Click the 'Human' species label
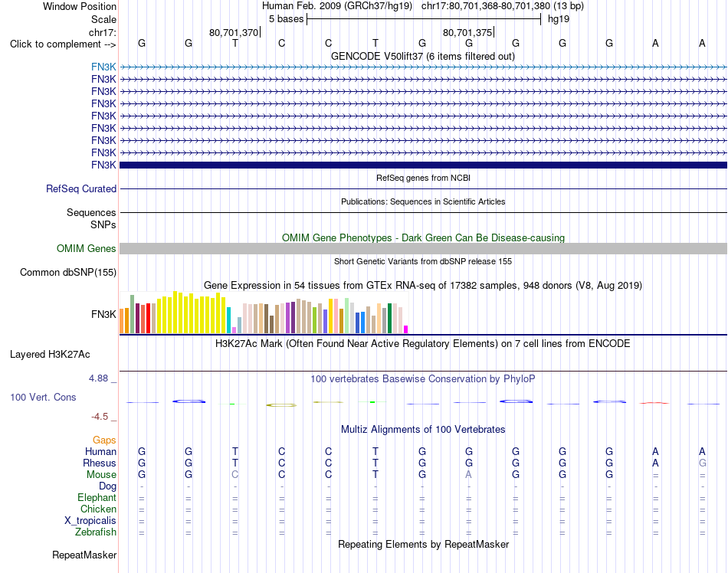Screen dimensions: 728x573 point(100,451)
